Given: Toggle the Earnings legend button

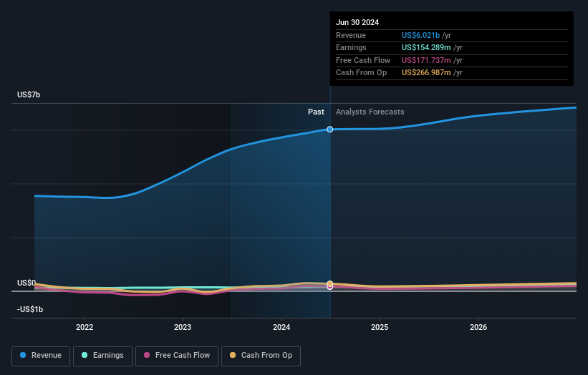Looking at the screenshot, I should [102, 356].
